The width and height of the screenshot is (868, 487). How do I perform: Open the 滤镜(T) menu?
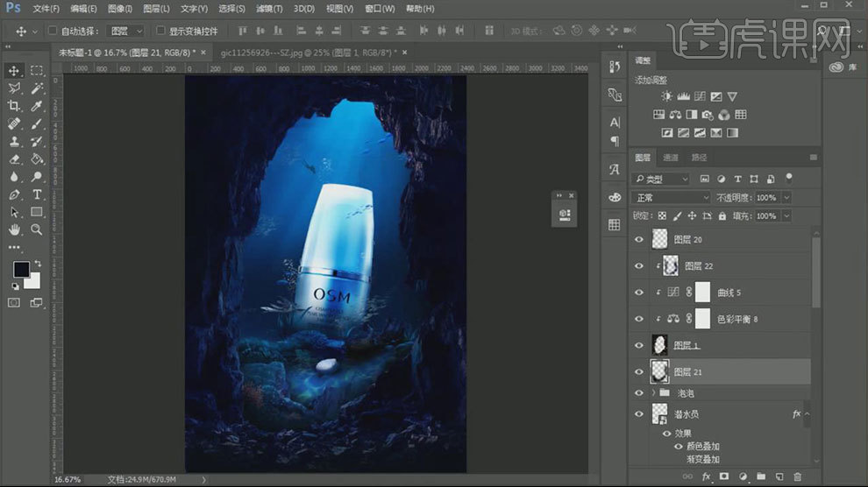click(268, 9)
